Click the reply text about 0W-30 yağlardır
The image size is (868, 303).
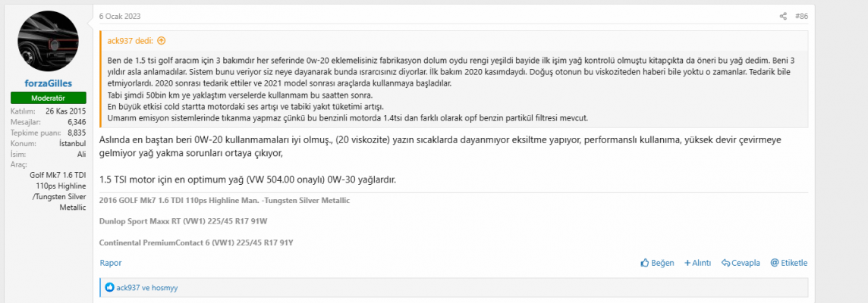click(247, 180)
